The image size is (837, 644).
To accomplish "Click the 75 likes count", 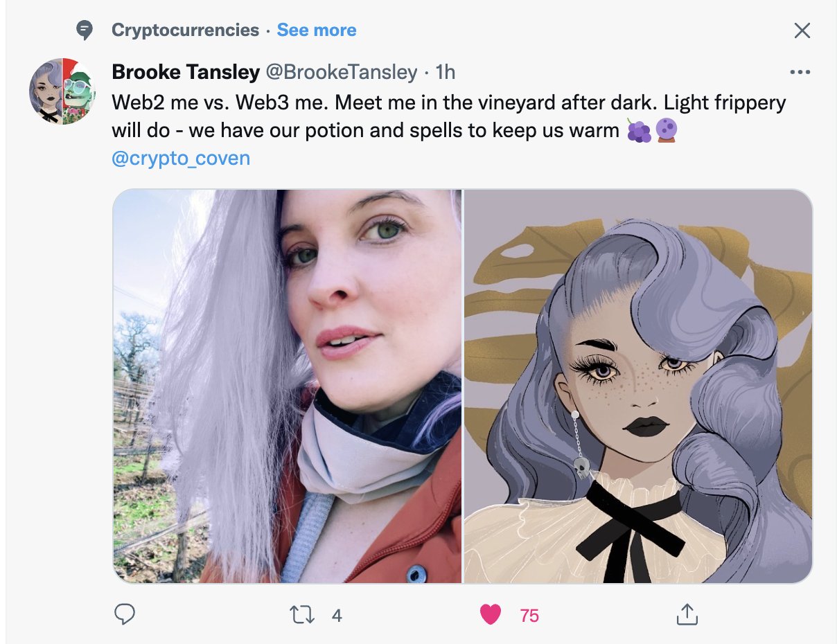I will (x=529, y=615).
